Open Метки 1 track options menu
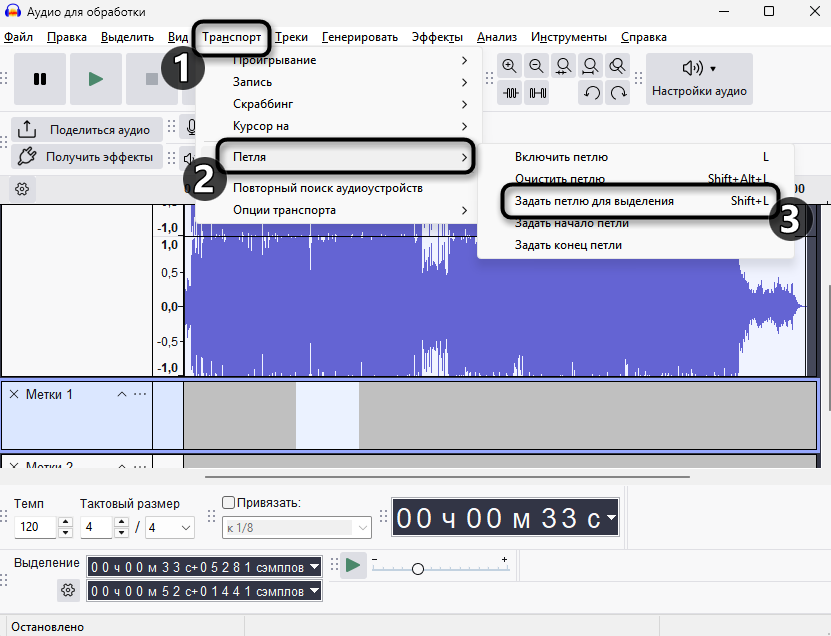 140,394
